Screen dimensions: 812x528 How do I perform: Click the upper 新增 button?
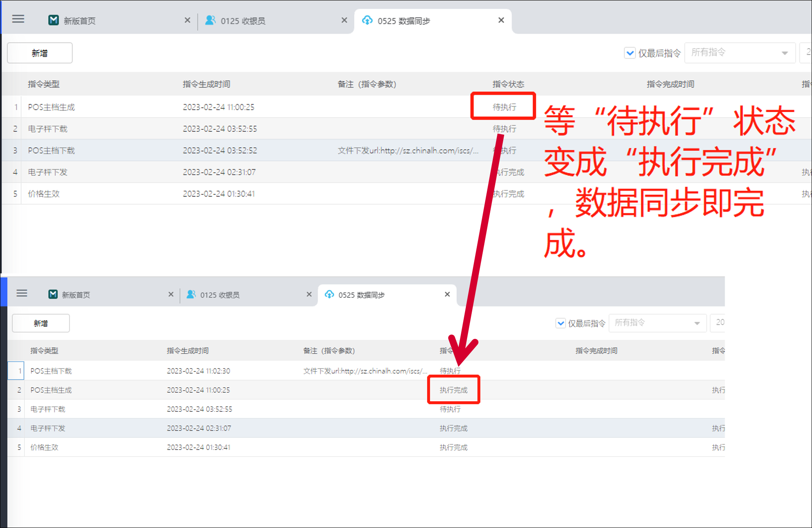pyautogui.click(x=39, y=53)
